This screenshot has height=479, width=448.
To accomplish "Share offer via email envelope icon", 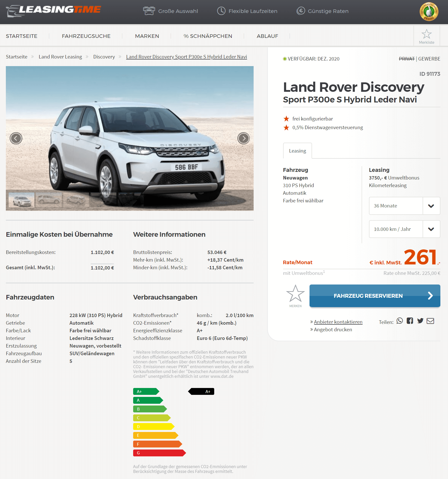I will pyautogui.click(x=430, y=321).
